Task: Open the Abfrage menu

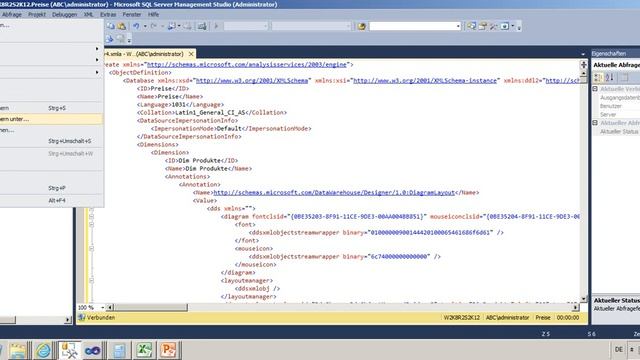Action: tap(11, 14)
